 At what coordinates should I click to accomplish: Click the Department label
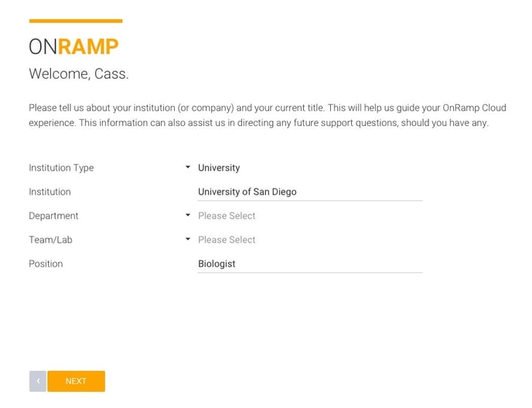(x=53, y=216)
